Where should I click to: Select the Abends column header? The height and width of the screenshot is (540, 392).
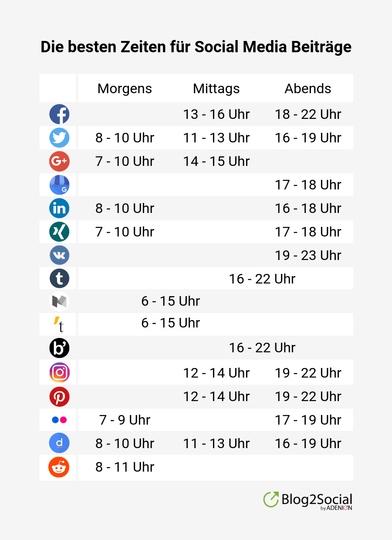[x=308, y=88]
